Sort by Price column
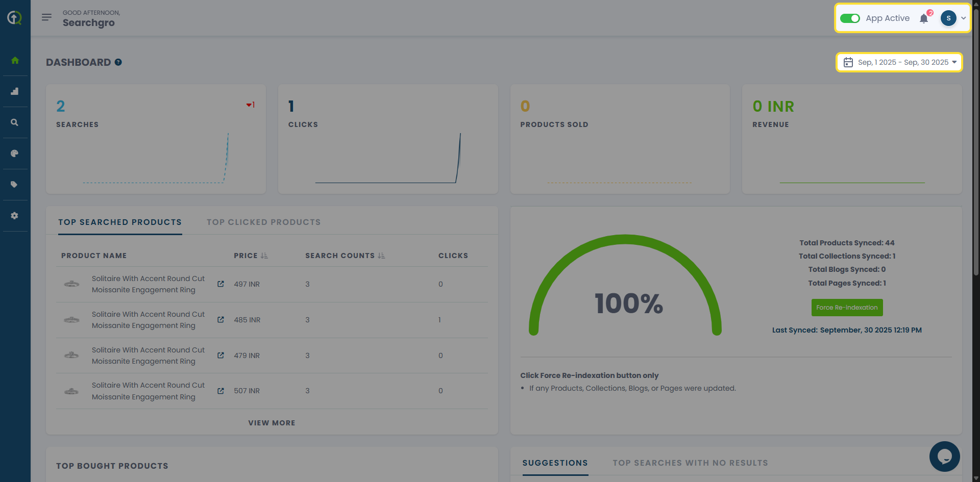 [x=264, y=256]
